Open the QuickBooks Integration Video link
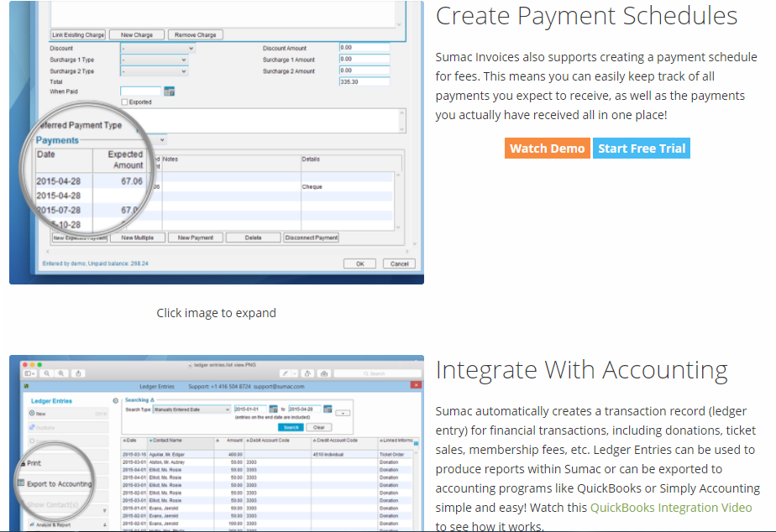The width and height of the screenshot is (776, 532). coord(671,508)
